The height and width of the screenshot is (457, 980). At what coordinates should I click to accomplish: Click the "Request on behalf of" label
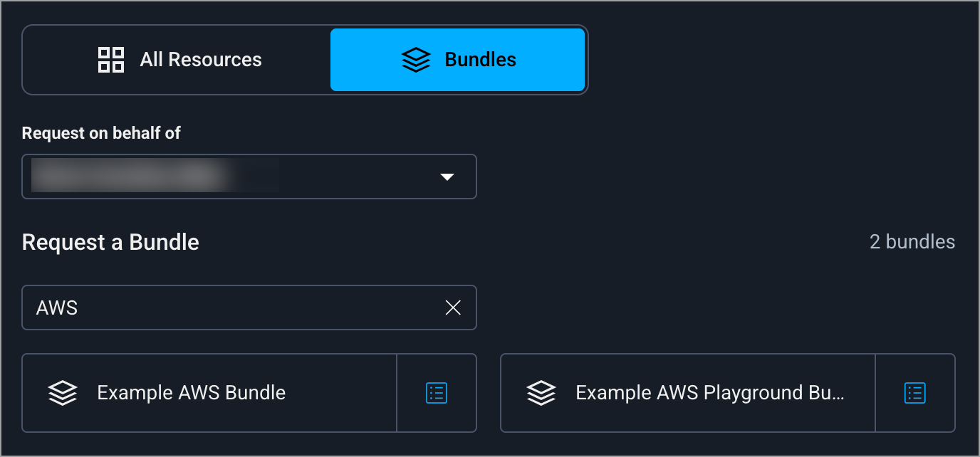(101, 133)
